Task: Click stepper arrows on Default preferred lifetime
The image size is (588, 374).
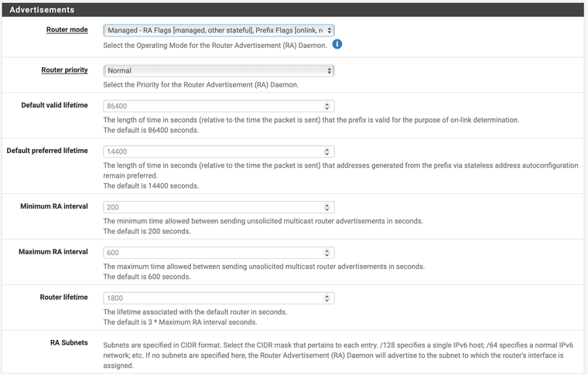Action: pos(327,151)
